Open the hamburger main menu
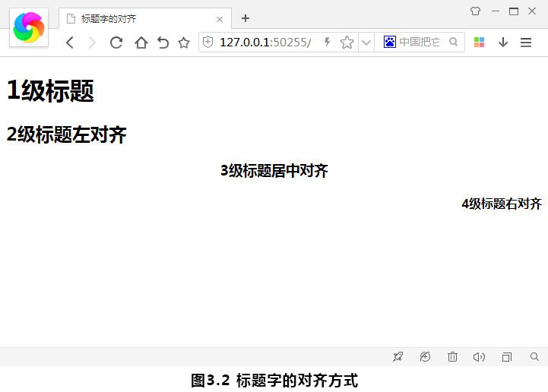Image resolution: width=548 pixels, height=392 pixels. click(x=526, y=43)
